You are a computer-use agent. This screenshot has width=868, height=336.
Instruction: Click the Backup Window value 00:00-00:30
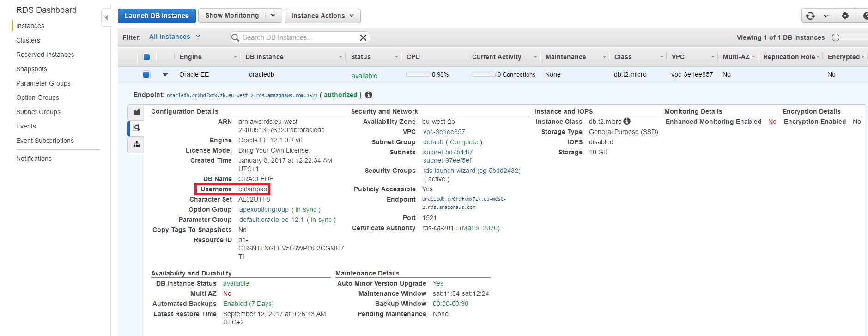(450, 304)
